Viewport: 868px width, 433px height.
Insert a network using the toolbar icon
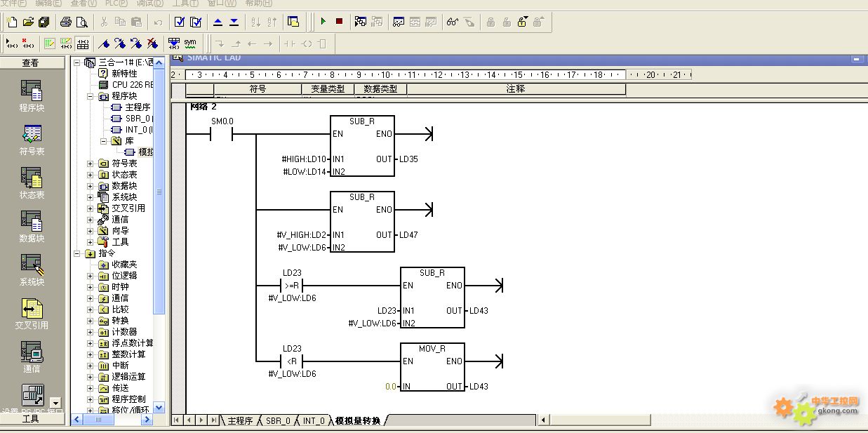(12, 44)
